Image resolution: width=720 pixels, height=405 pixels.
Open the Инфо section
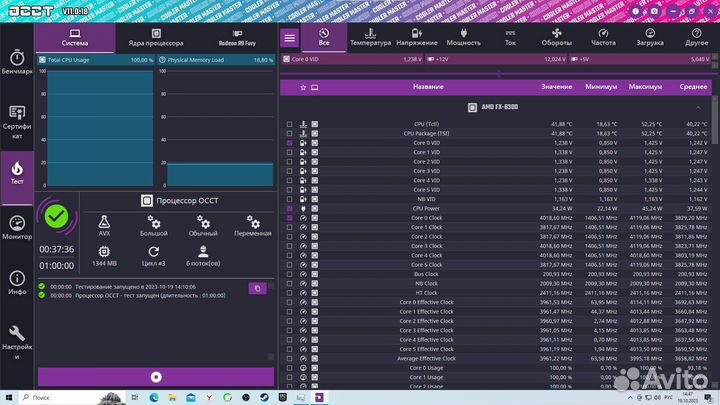point(17,283)
